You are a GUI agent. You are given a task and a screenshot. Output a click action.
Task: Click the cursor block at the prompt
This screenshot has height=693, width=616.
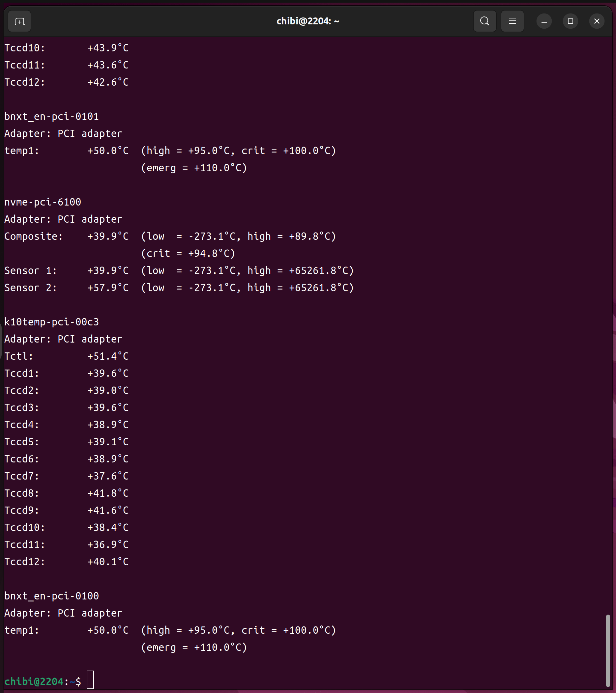coord(90,680)
